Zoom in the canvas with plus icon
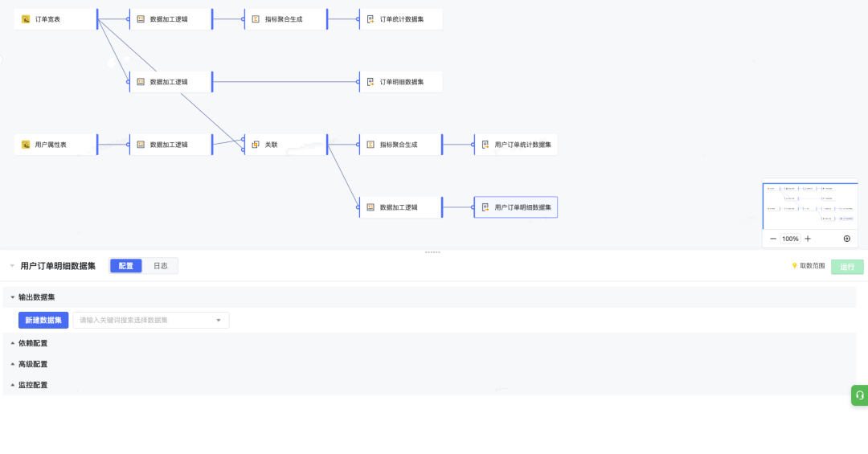The image size is (868, 454). coord(808,239)
